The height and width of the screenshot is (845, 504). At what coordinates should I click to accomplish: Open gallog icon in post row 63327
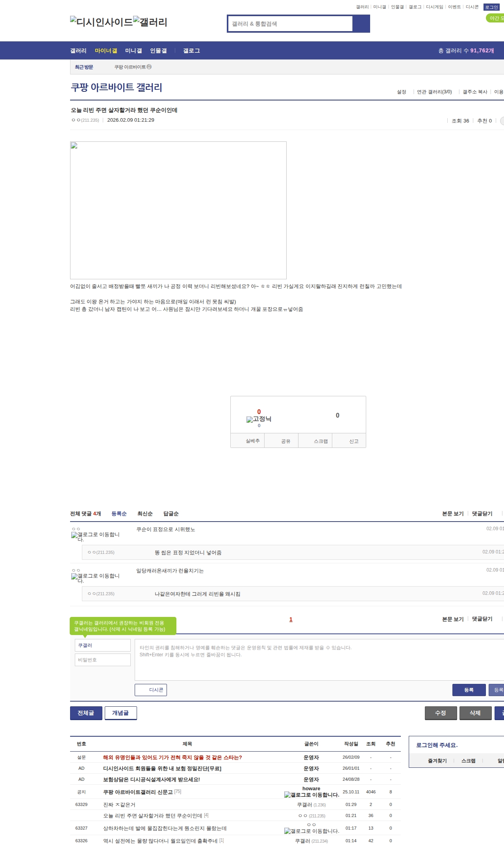pyautogui.click(x=311, y=831)
